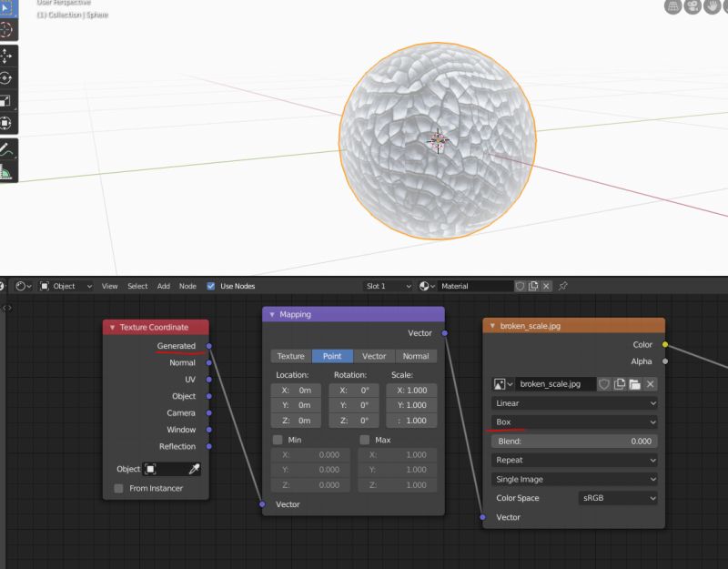The height and width of the screenshot is (569, 728).
Task: Open the material browse sphere icon
Action: pos(426,286)
